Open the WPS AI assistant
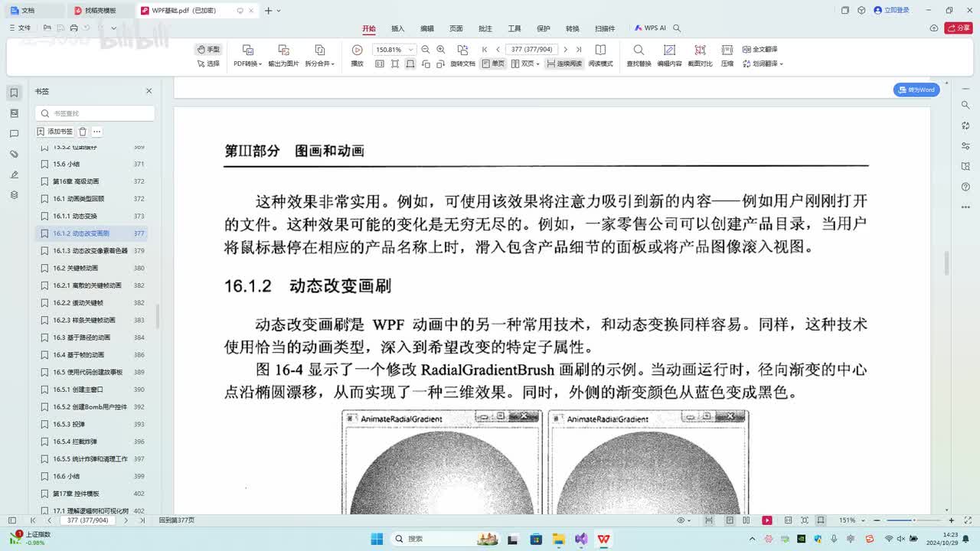 650,28
